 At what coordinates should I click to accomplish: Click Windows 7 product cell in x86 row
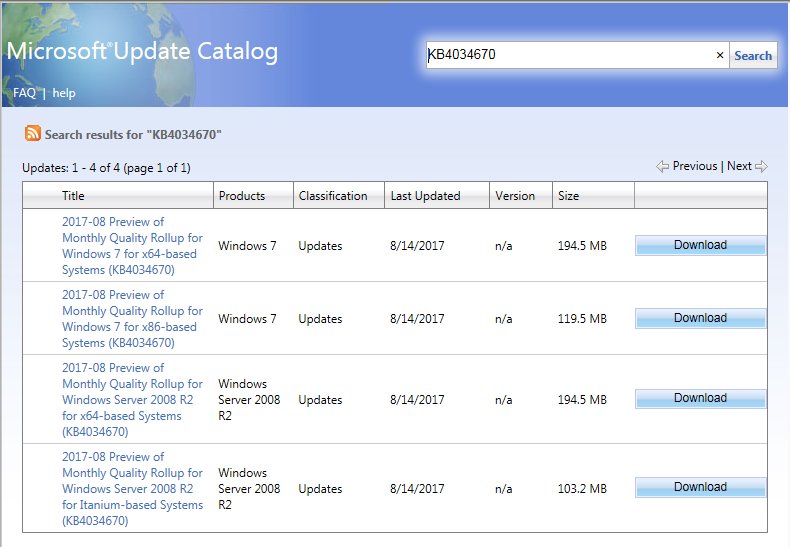coord(247,319)
